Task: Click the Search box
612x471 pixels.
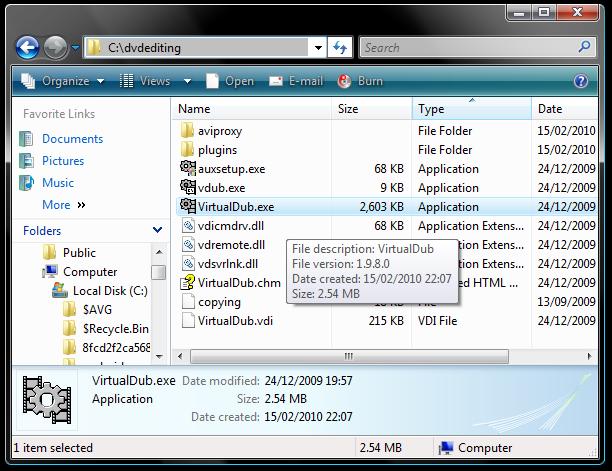Action: [x=478, y=48]
